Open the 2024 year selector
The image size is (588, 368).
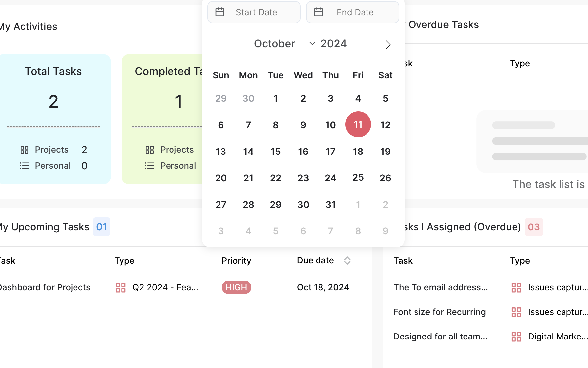(333, 44)
